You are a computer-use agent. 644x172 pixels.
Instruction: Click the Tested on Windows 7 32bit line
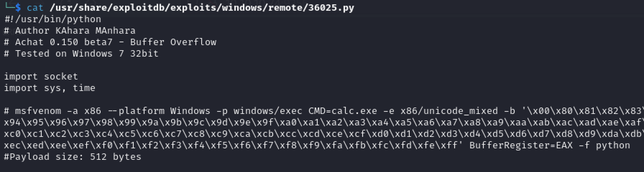tap(81, 53)
